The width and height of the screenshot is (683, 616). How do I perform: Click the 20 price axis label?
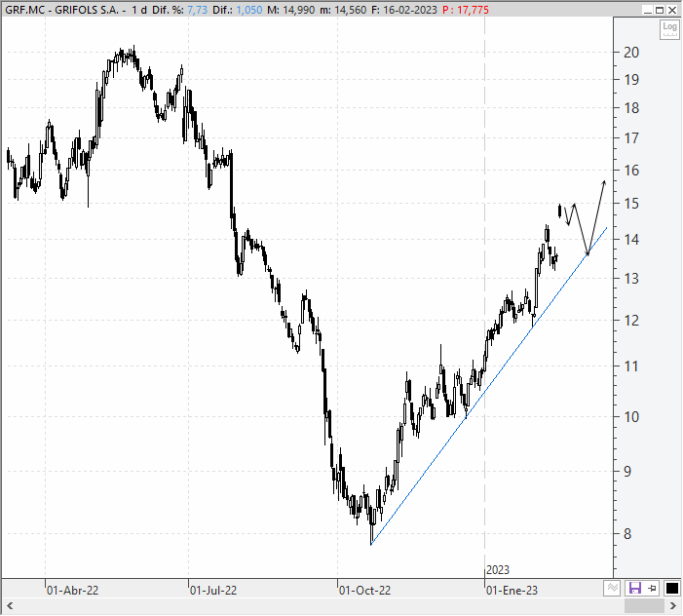point(631,53)
